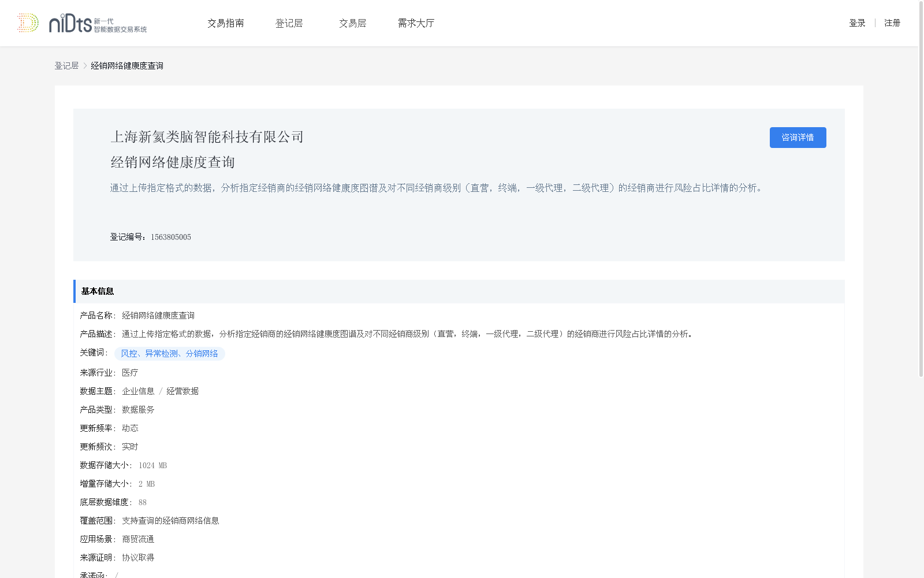Click the vertical page scrollbar

coord(921,189)
